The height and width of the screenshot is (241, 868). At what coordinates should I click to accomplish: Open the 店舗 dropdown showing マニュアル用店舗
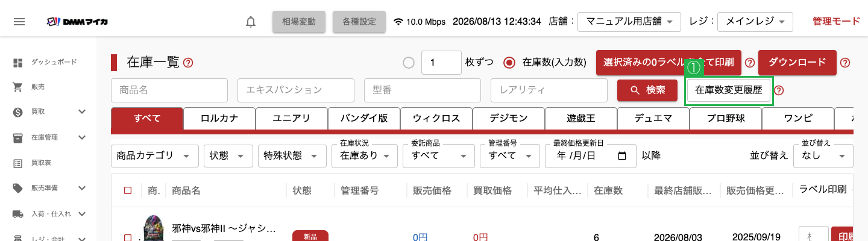point(629,22)
